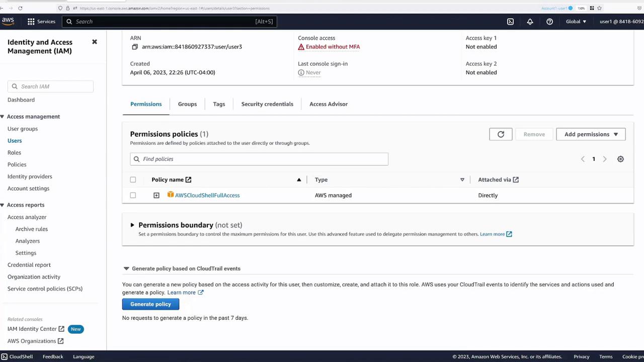Sort ascending by Policy name arrow

pyautogui.click(x=299, y=179)
